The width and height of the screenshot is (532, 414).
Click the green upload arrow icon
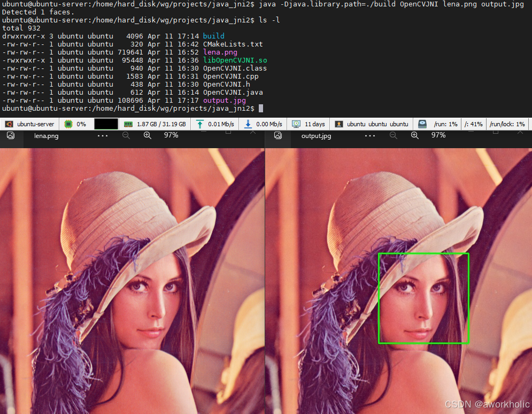click(200, 124)
